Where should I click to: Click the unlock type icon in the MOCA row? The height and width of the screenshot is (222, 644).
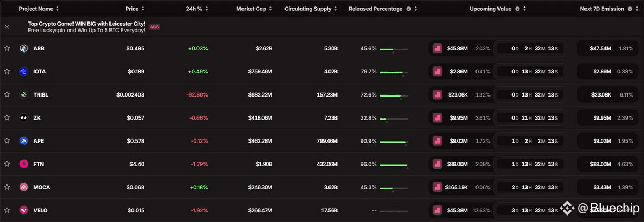pos(437,187)
